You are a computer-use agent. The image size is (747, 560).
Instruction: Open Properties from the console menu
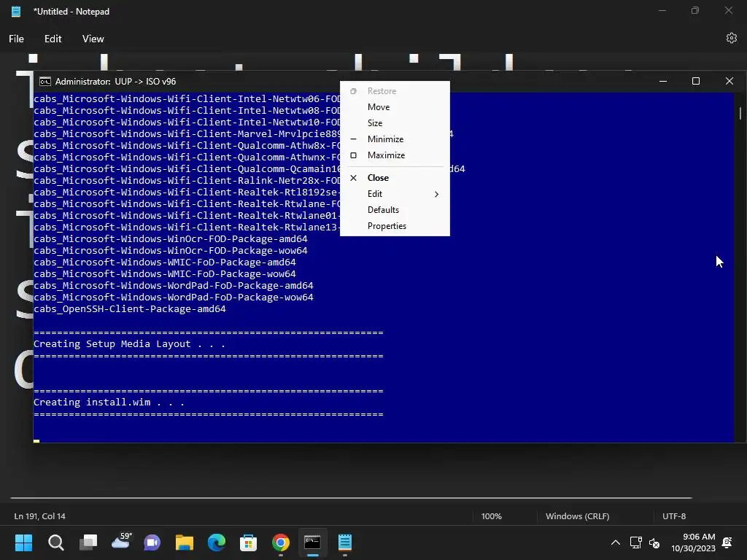395,226
